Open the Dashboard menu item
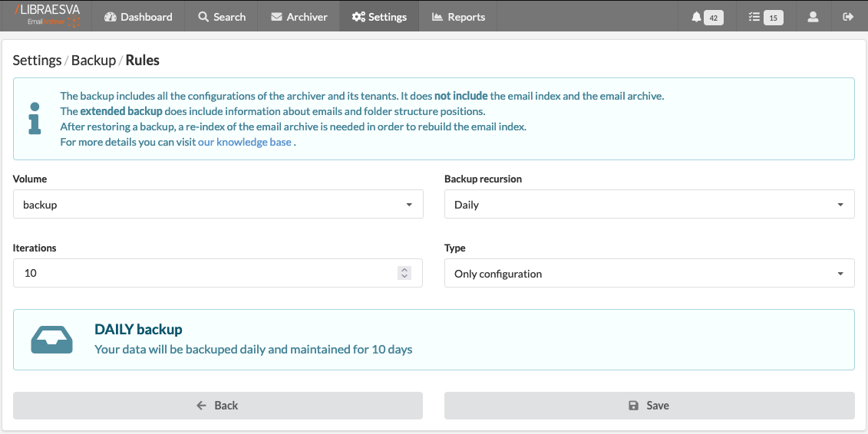 (138, 17)
